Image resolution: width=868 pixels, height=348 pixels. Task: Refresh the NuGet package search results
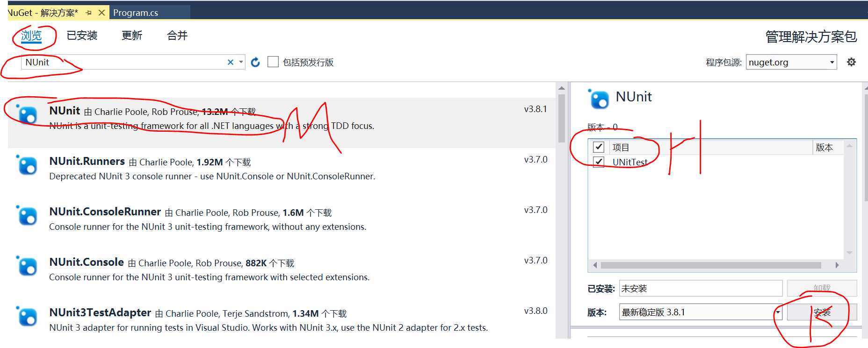tap(255, 62)
